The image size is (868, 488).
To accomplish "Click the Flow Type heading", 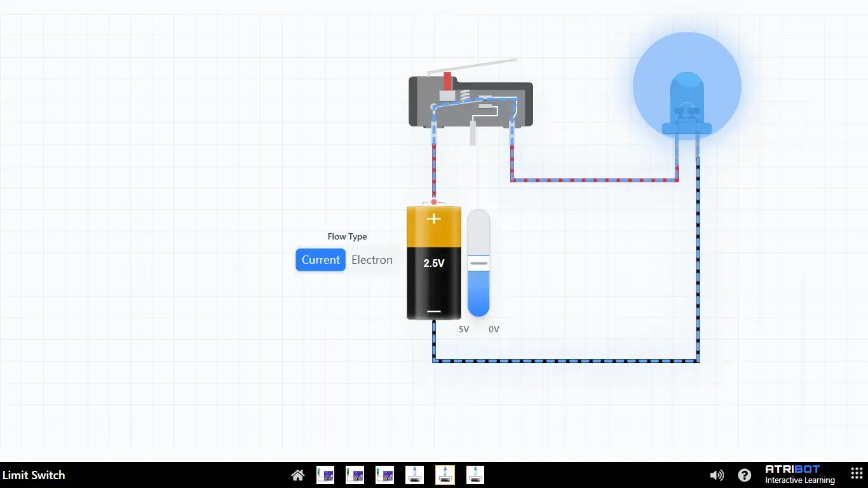I will [347, 236].
